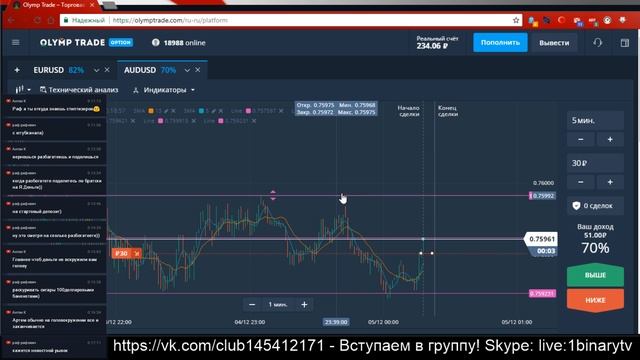This screenshot has height=360, width=640.
Task: Select the 5 мин. expiry time field
Action: pyautogui.click(x=595, y=120)
